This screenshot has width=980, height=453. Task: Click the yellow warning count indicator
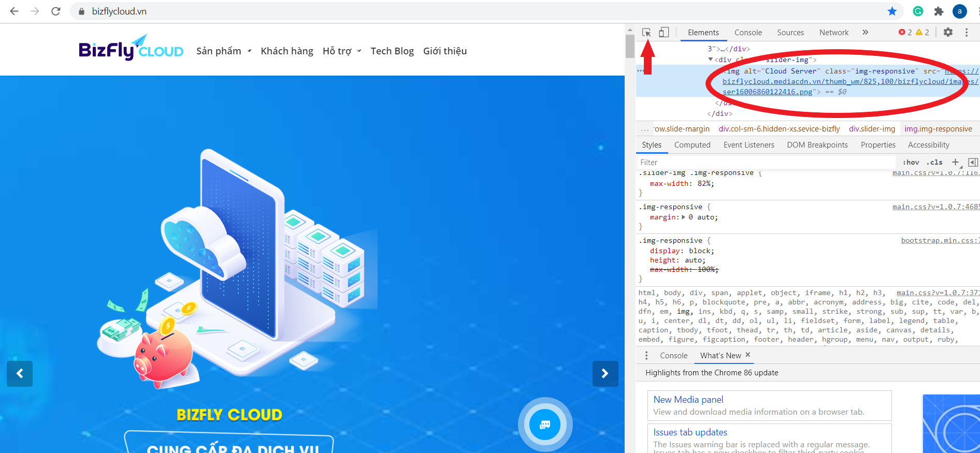tap(923, 32)
